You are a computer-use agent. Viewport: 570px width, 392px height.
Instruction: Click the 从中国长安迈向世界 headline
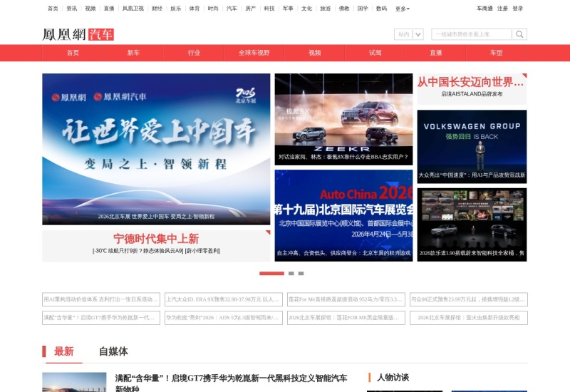470,82
